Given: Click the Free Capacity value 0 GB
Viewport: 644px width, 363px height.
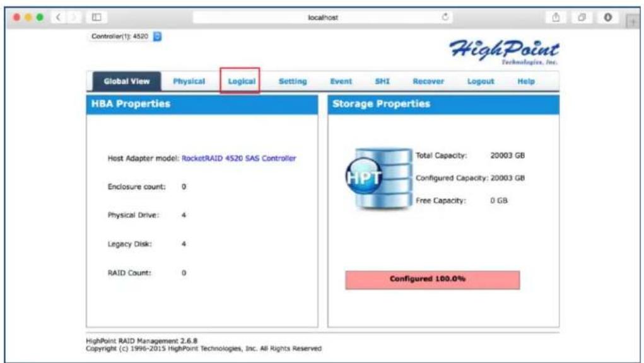Looking at the screenshot, I should point(499,200).
